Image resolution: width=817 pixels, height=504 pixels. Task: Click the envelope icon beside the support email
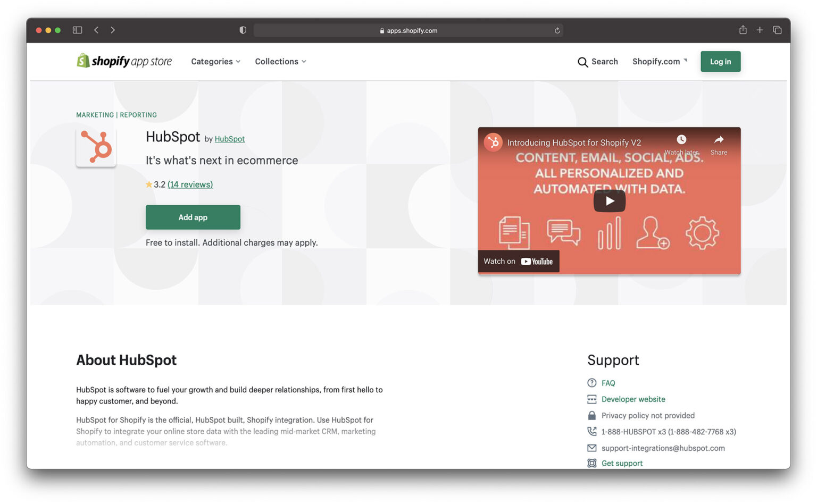pos(592,448)
